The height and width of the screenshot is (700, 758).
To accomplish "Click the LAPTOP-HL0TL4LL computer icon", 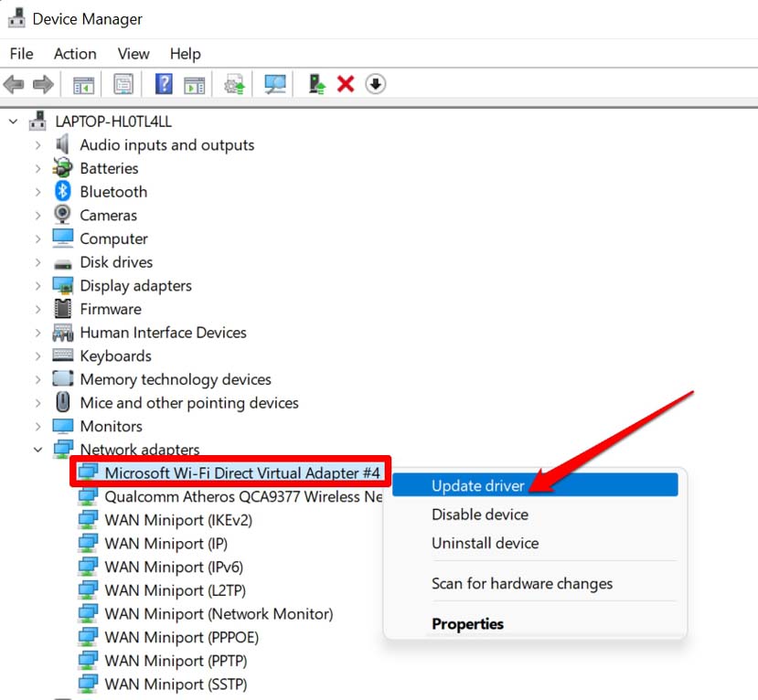I will 37,121.
